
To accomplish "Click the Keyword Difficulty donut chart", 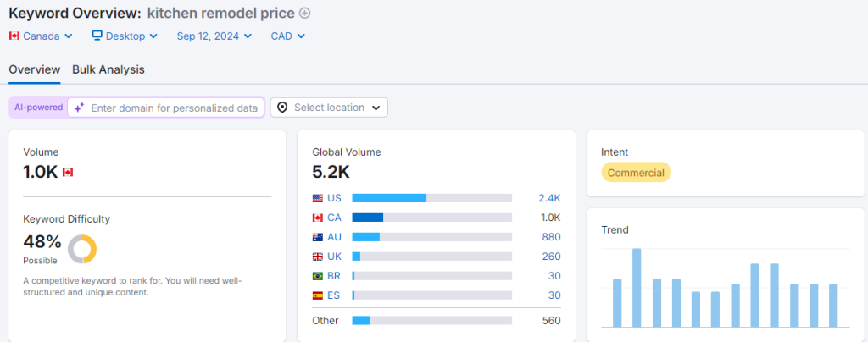I will (82, 249).
